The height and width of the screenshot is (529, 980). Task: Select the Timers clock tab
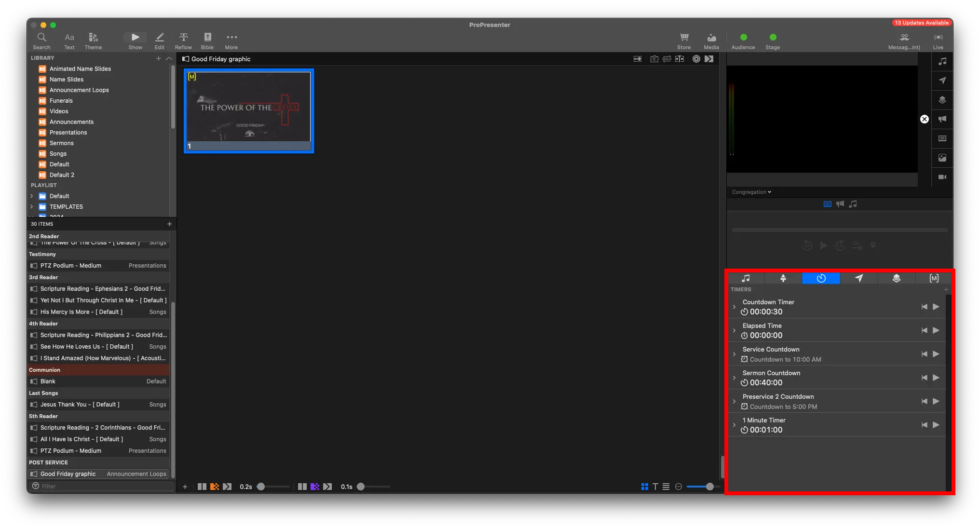[821, 278]
